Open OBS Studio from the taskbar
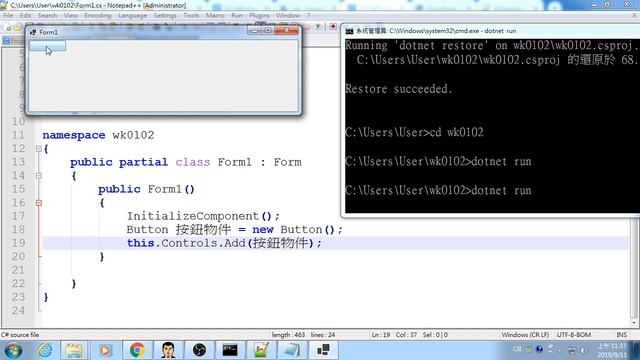The height and width of the screenshot is (360, 640). point(199,350)
